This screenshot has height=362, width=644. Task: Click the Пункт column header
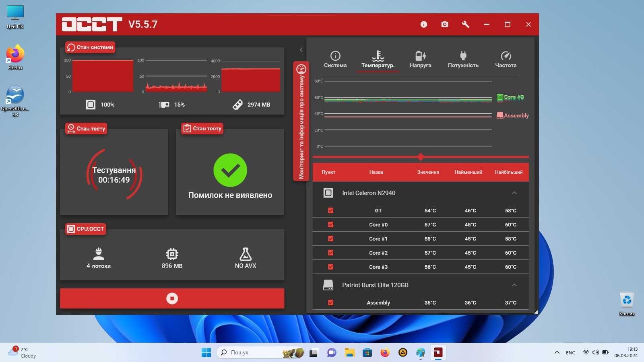(328, 172)
